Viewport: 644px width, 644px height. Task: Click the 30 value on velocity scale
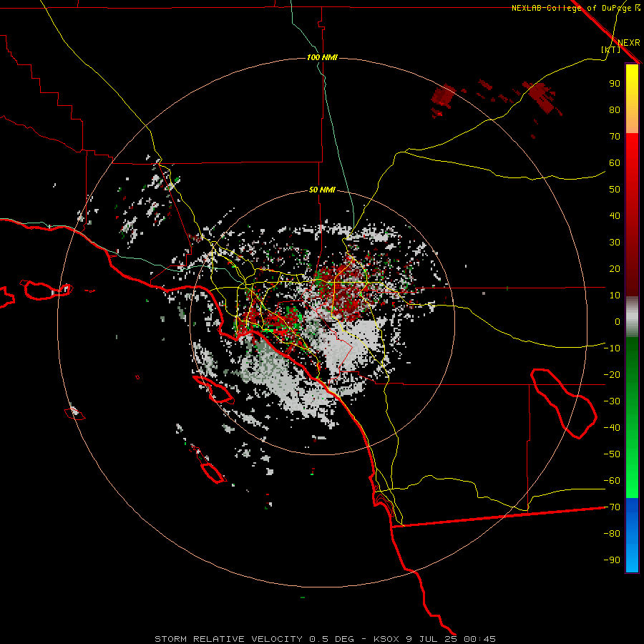(615, 243)
